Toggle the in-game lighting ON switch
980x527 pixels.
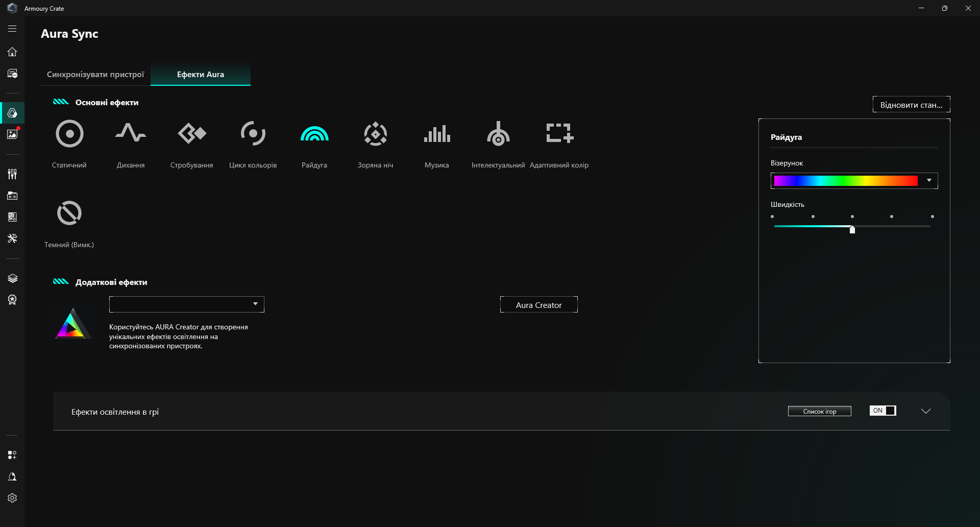(883, 411)
